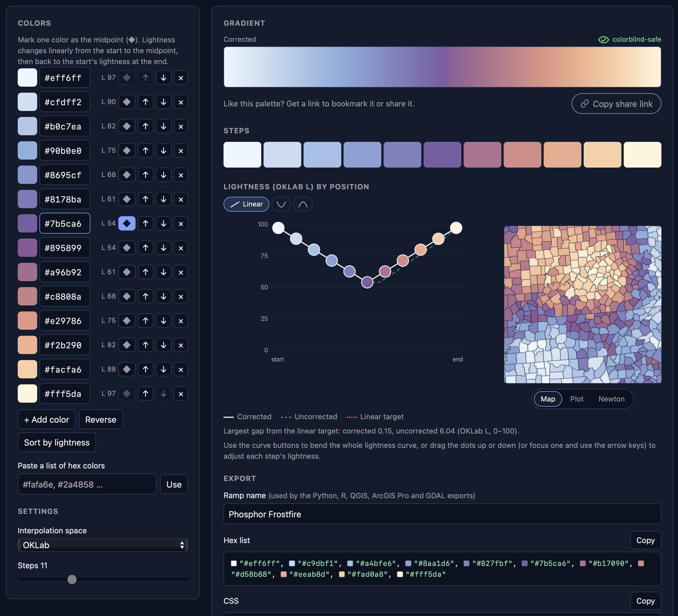Screen dimensions: 678x616
Task: Focus the Ramp name input field
Action: pos(442,514)
